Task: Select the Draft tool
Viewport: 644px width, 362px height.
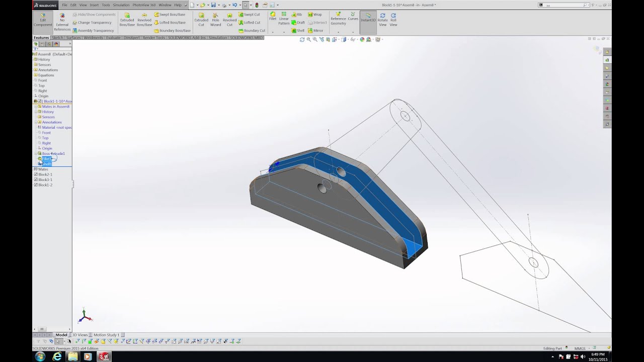Action: [x=298, y=23]
